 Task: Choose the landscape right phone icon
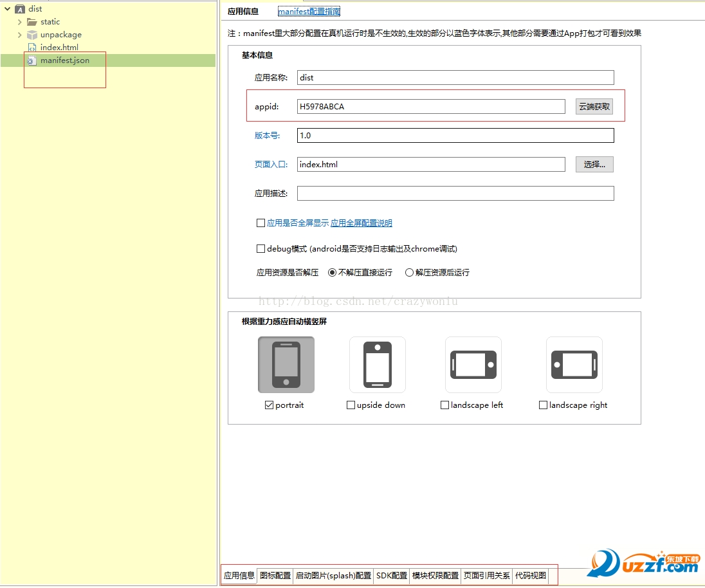coord(574,364)
